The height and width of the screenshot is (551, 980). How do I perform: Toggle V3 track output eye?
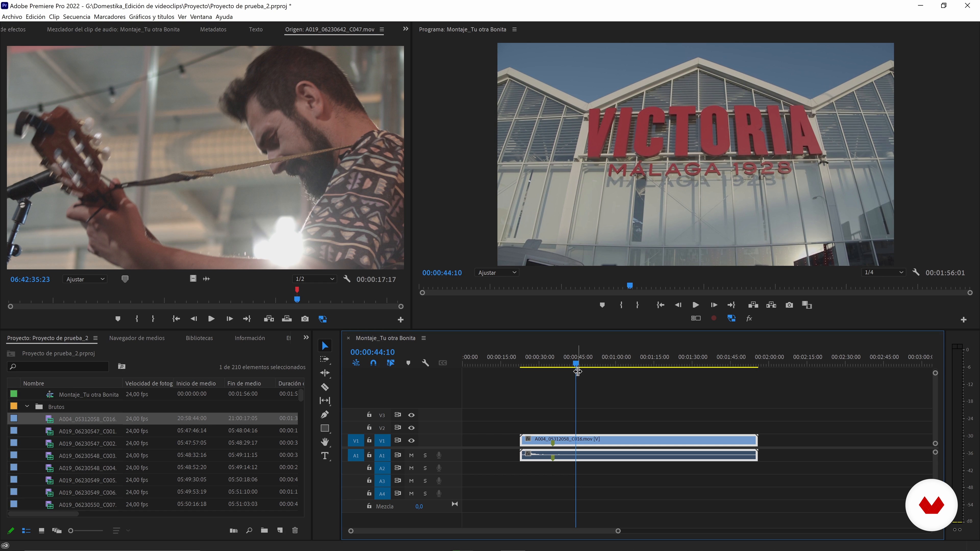click(411, 415)
